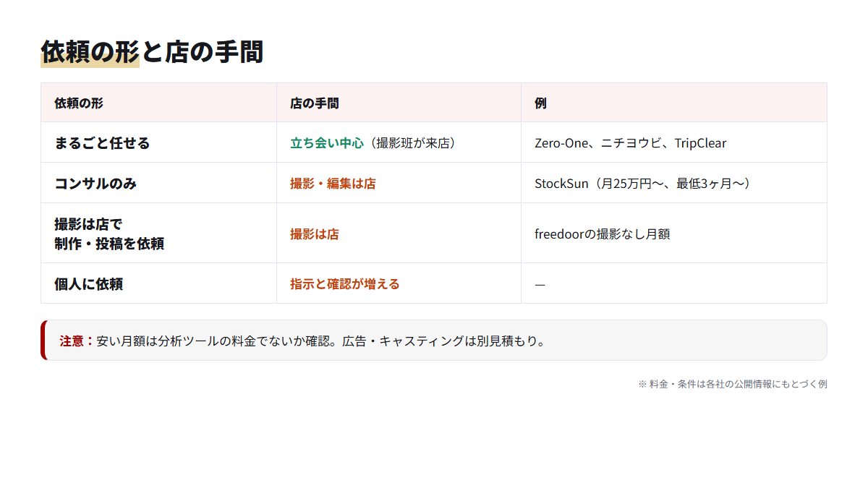Click the red 注意： label
Viewport: 868px width, 488px height.
coord(77,341)
